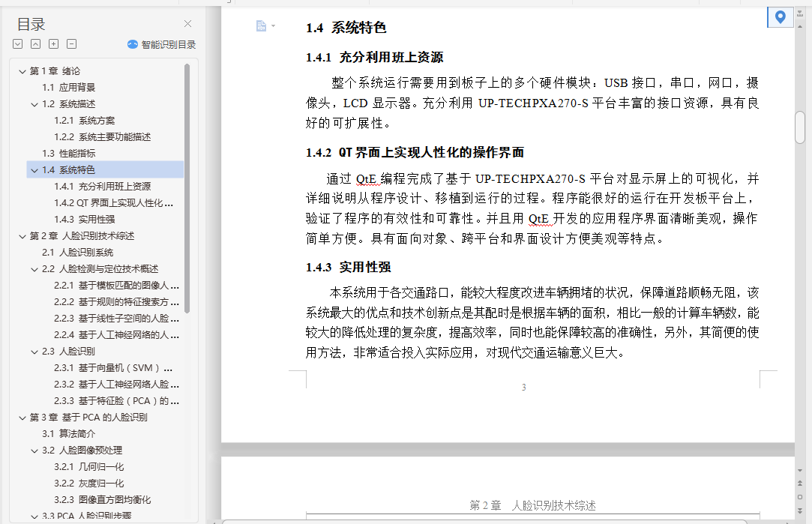This screenshot has height=524, width=812.
Task: Click the outline pane scrollbar thumb
Action: 187,188
